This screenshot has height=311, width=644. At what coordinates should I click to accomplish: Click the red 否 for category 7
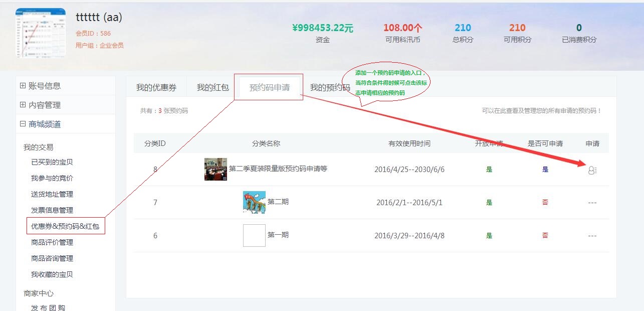pyautogui.click(x=545, y=203)
